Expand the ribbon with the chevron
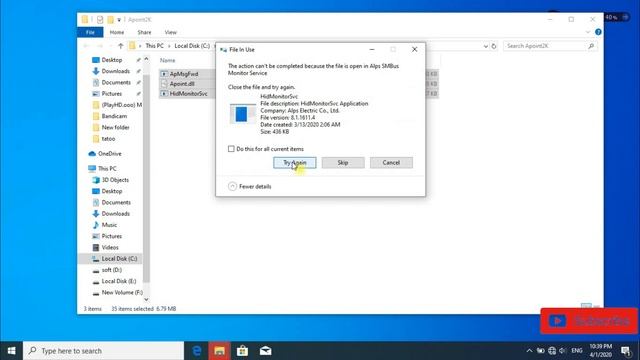The height and width of the screenshot is (360, 640). coord(588,32)
